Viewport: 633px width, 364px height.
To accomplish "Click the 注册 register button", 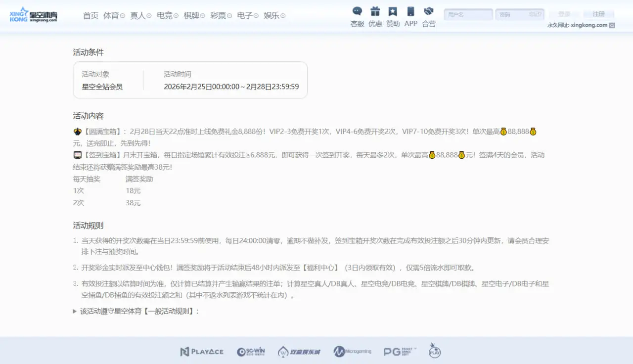I will [x=598, y=14].
